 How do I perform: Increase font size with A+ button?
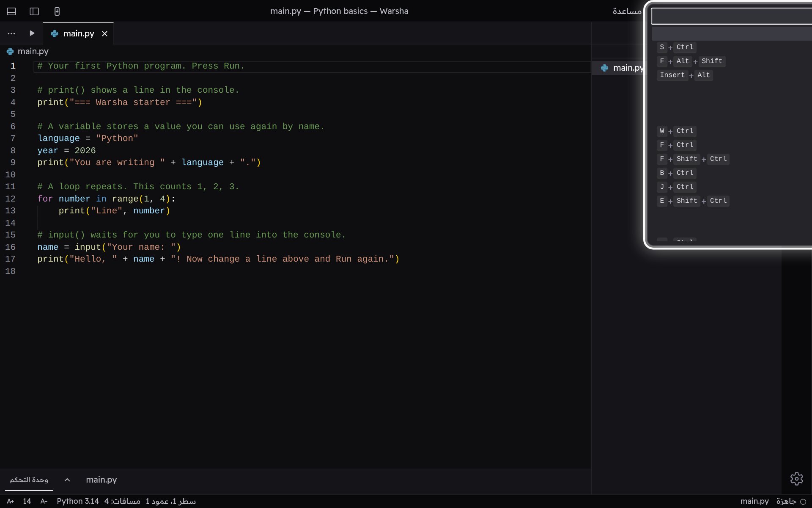[x=11, y=501]
